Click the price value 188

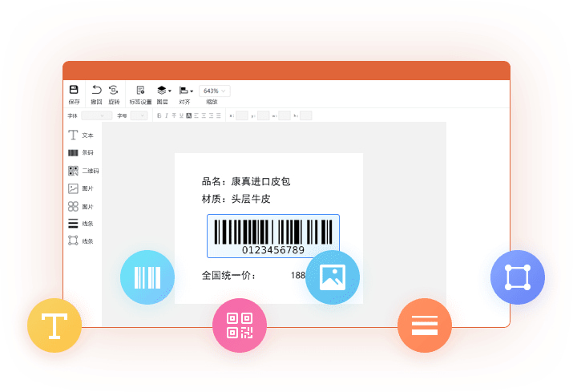(298, 275)
